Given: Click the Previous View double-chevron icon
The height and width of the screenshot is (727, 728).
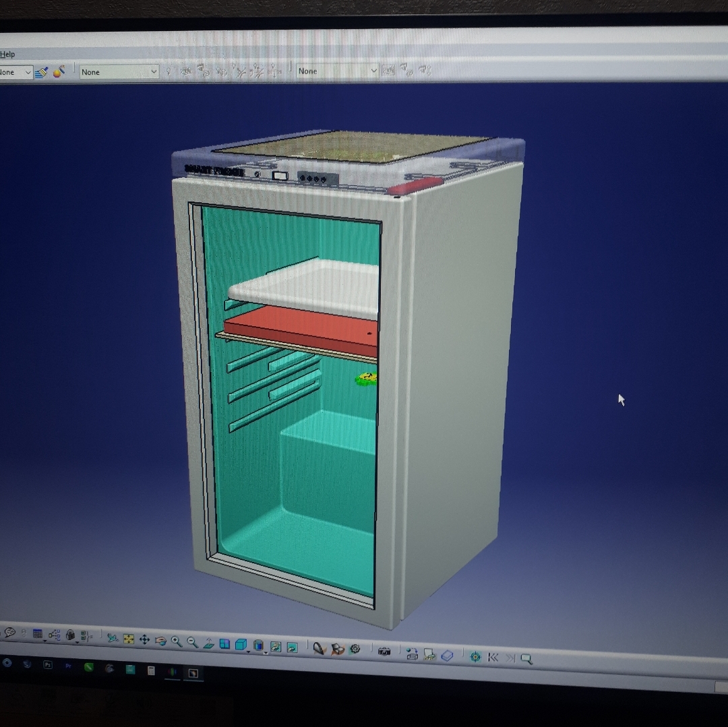Looking at the screenshot, I should pyautogui.click(x=493, y=658).
